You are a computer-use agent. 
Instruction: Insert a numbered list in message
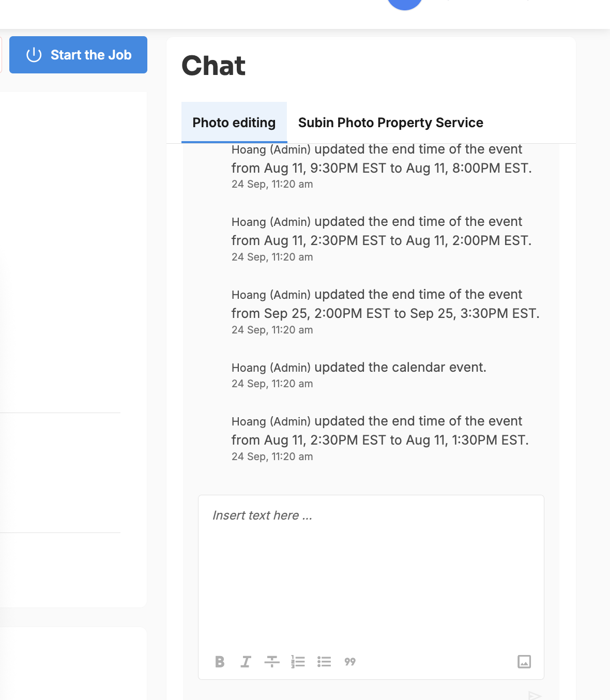coord(298,662)
